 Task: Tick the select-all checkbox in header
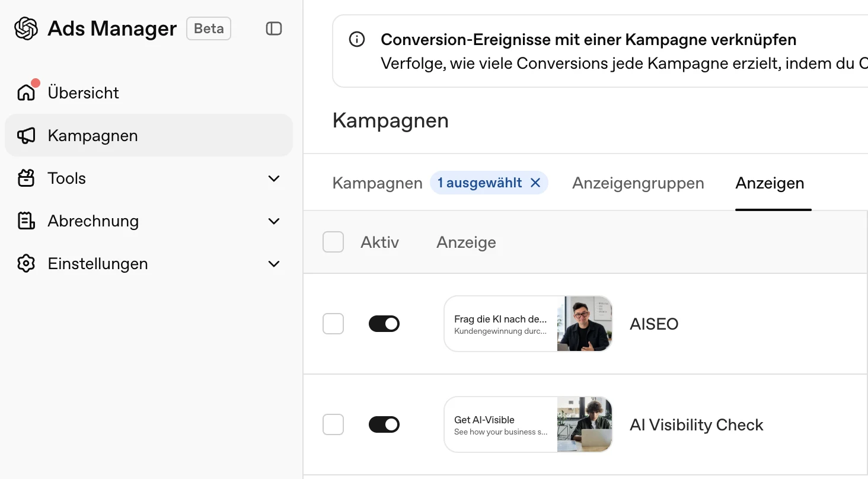[333, 242]
